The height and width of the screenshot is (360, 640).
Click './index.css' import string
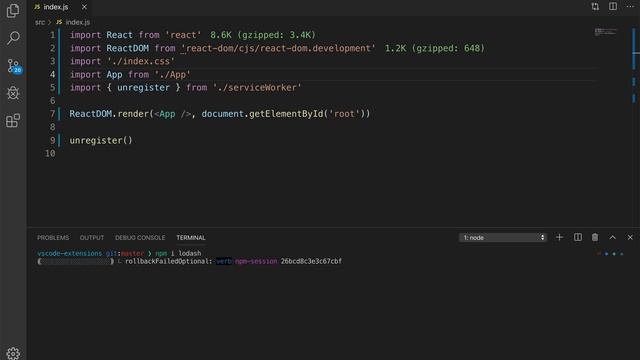pyautogui.click(x=141, y=61)
